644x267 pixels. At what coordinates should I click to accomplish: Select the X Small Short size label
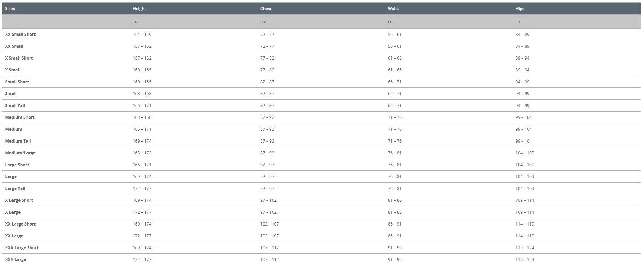[x=19, y=58]
